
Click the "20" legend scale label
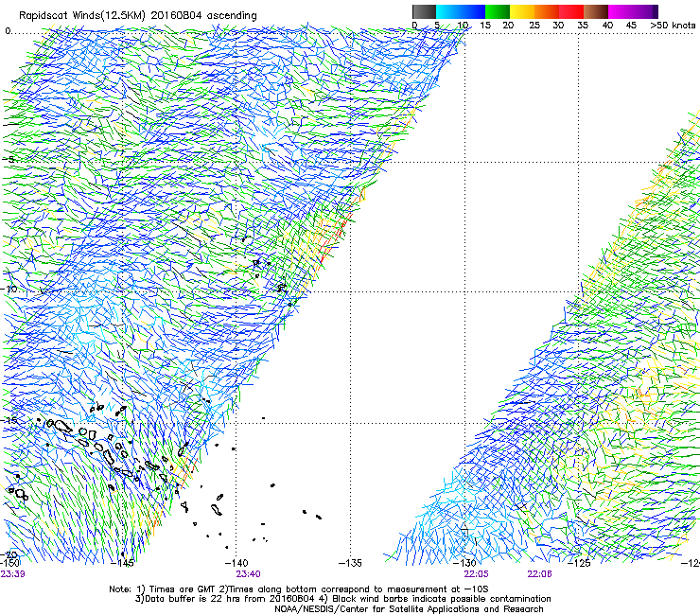pyautogui.click(x=508, y=26)
